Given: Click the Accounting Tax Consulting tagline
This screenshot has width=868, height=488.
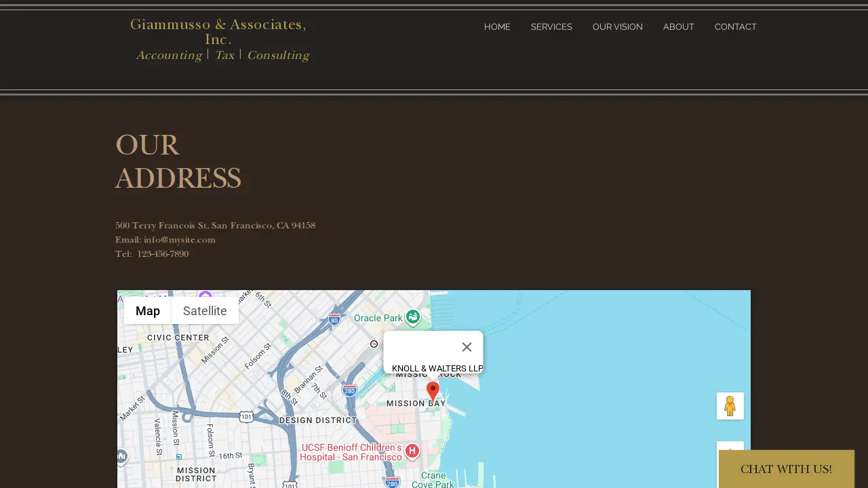Looking at the screenshot, I should (x=222, y=56).
